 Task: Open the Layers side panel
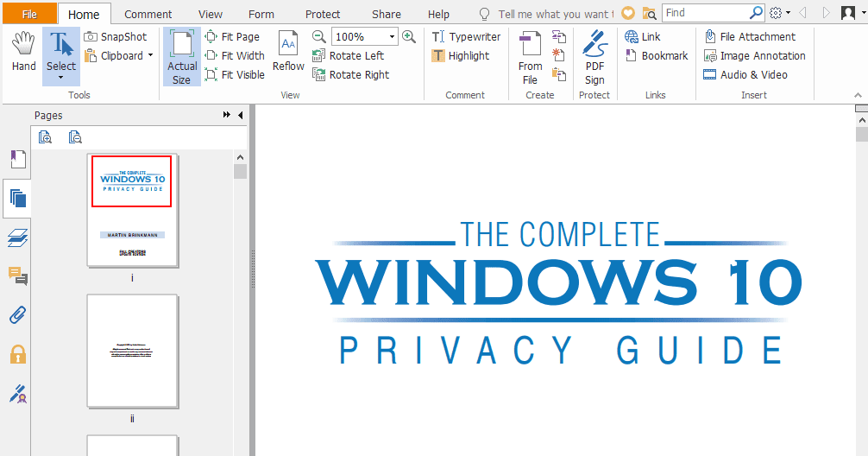pyautogui.click(x=18, y=238)
